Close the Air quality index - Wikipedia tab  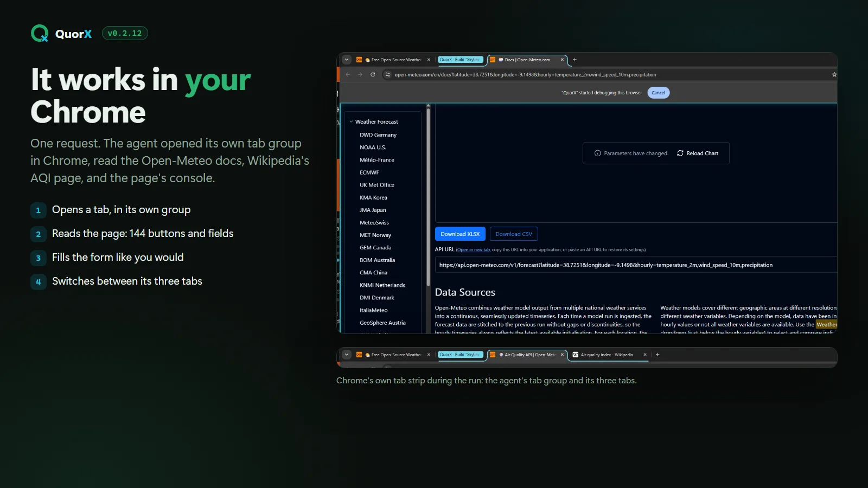[645, 355]
